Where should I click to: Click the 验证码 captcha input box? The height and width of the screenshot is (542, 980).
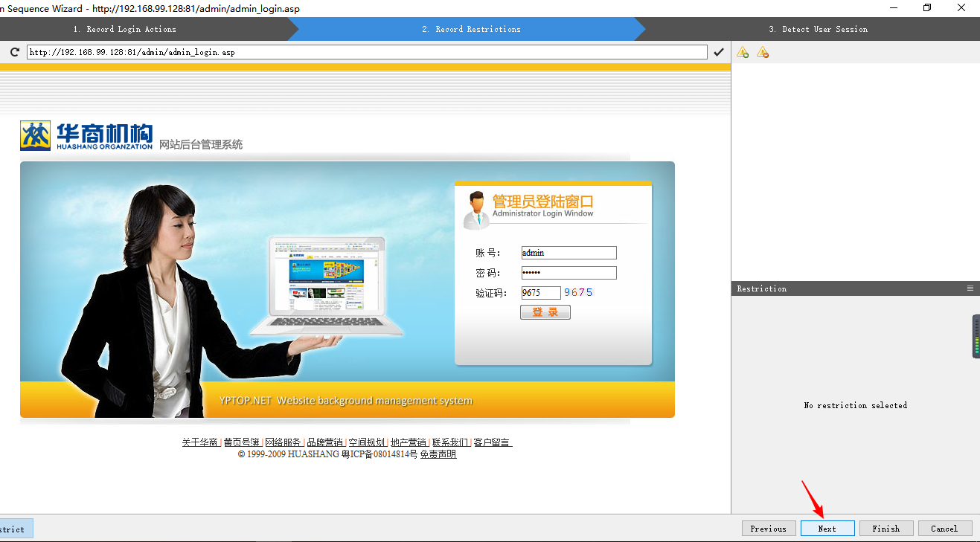541,292
